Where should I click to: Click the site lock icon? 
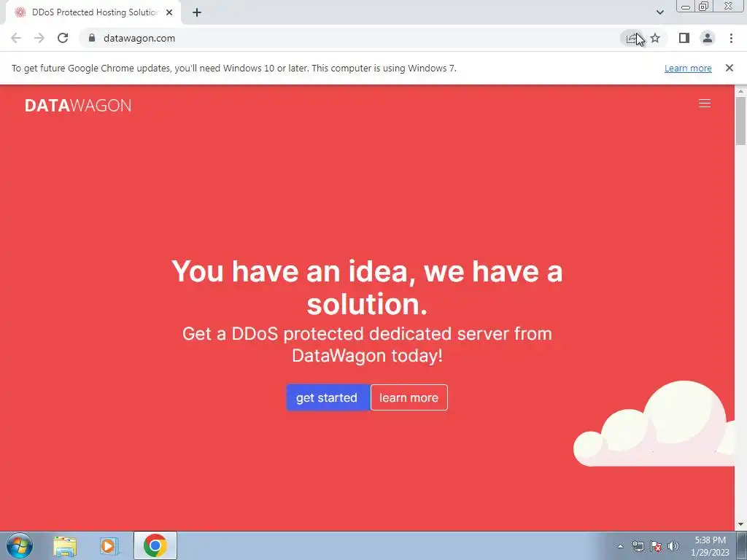point(92,38)
